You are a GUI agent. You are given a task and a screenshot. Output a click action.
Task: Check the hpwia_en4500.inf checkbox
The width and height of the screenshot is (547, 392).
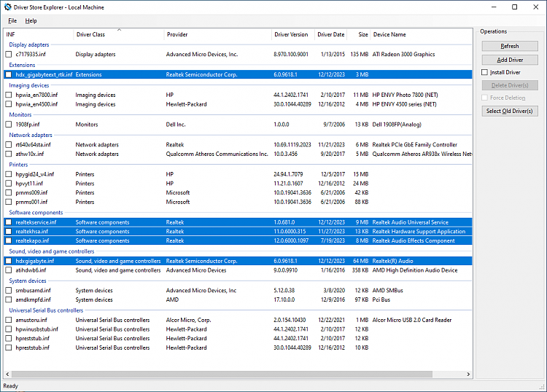(9, 104)
